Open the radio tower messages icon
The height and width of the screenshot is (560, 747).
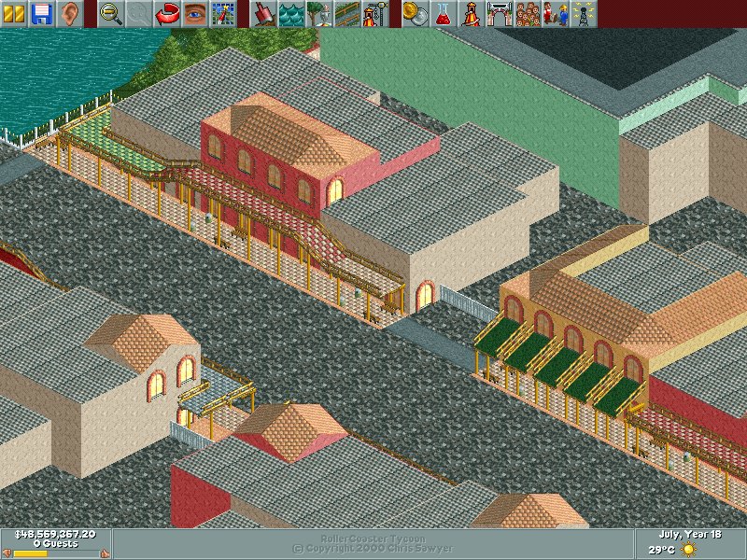[x=585, y=14]
